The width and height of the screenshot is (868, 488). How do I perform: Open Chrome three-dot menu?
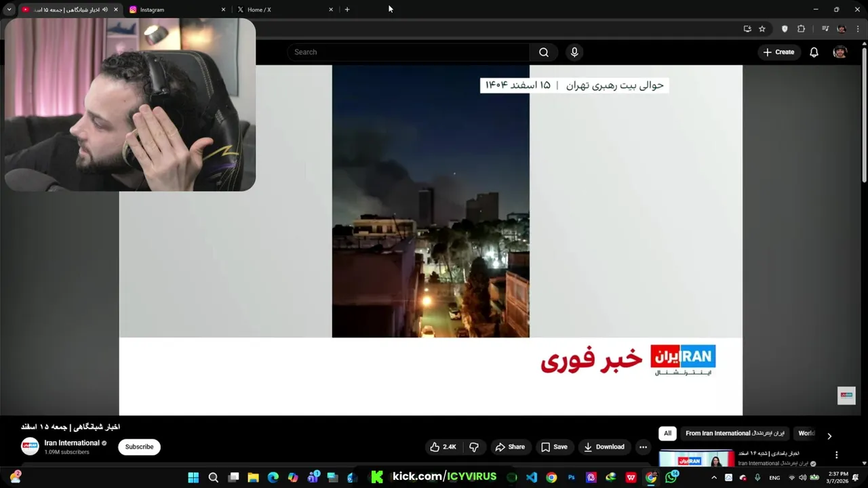[858, 28]
